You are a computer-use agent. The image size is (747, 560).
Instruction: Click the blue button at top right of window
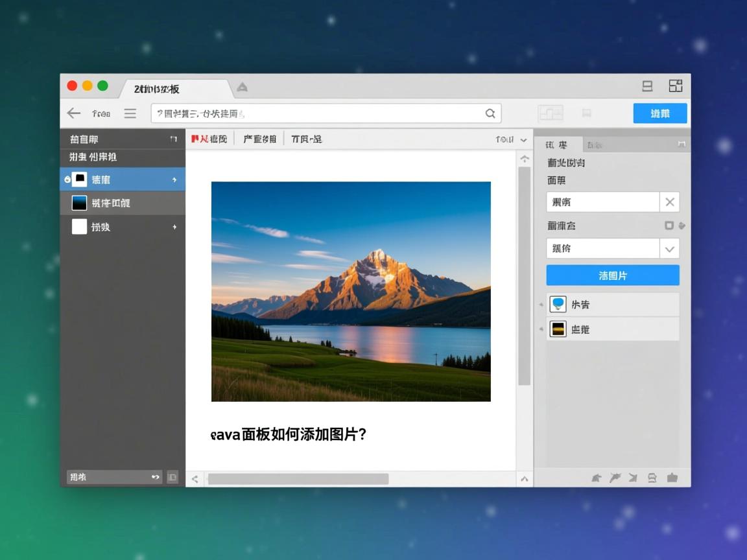coord(660,113)
